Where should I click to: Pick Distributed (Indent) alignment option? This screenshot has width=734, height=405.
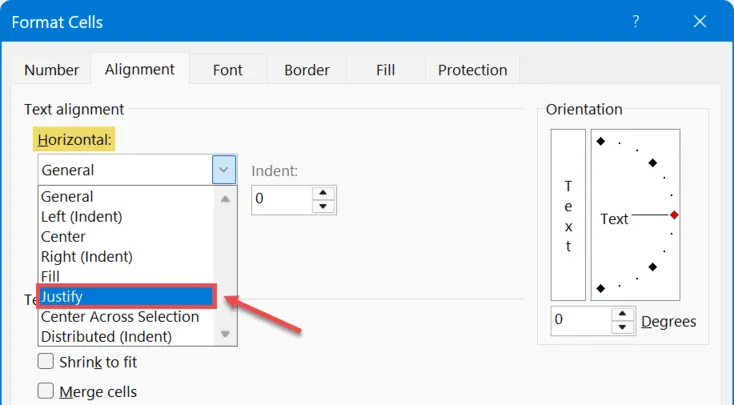106,336
